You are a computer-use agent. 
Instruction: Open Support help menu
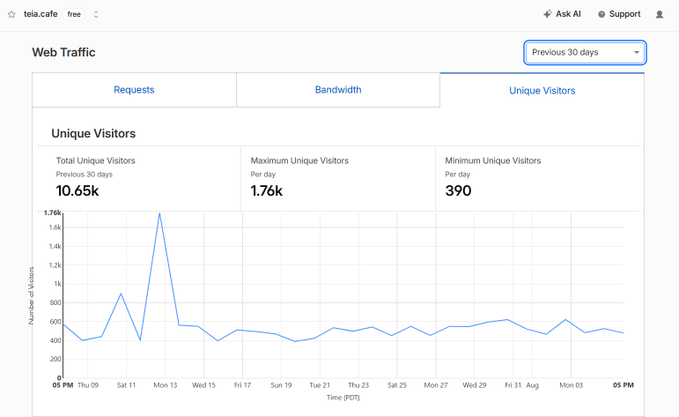click(x=619, y=14)
